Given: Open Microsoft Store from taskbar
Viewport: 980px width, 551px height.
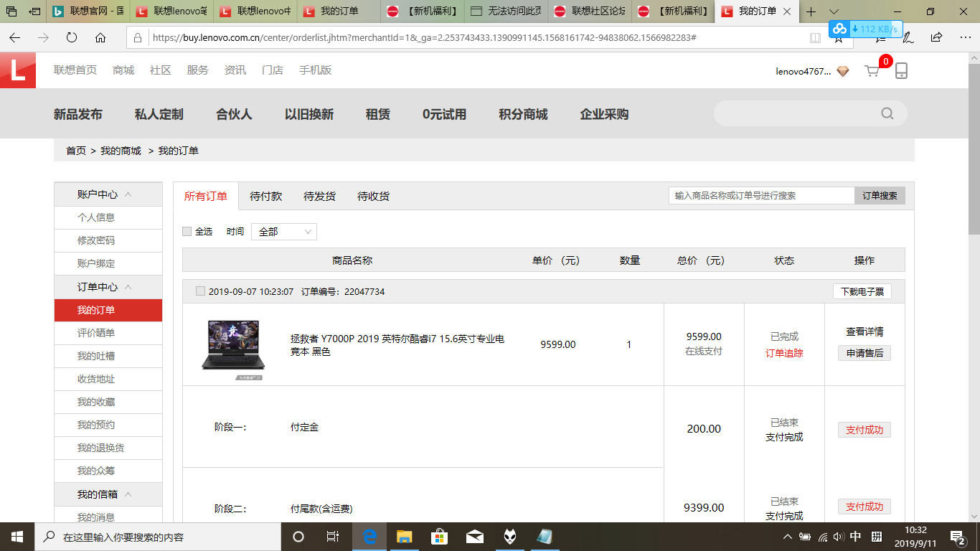Looking at the screenshot, I should coord(440,537).
